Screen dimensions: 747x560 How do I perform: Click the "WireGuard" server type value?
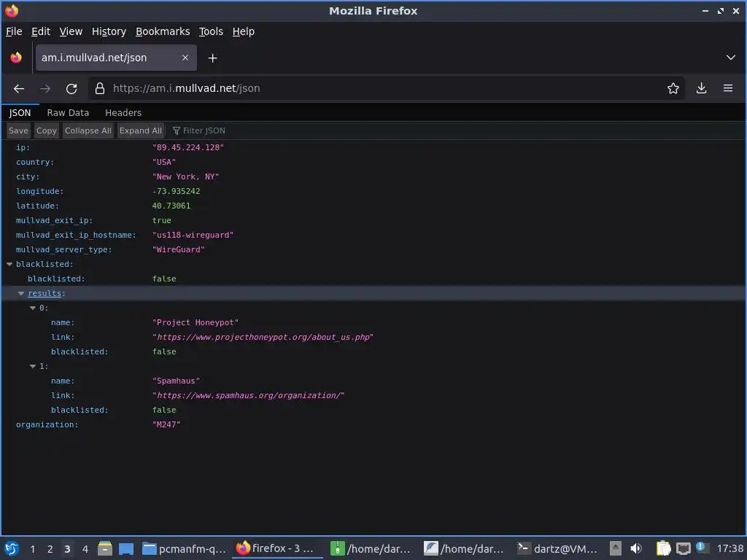point(178,249)
